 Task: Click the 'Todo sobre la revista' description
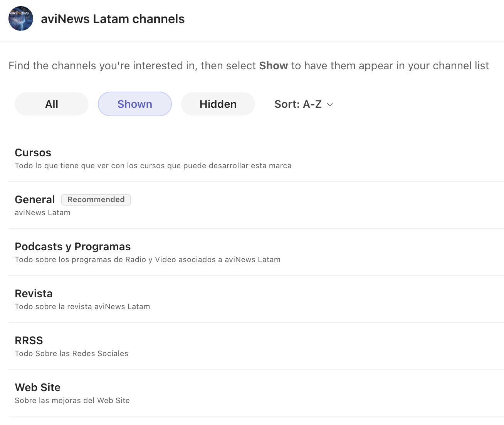coord(82,307)
